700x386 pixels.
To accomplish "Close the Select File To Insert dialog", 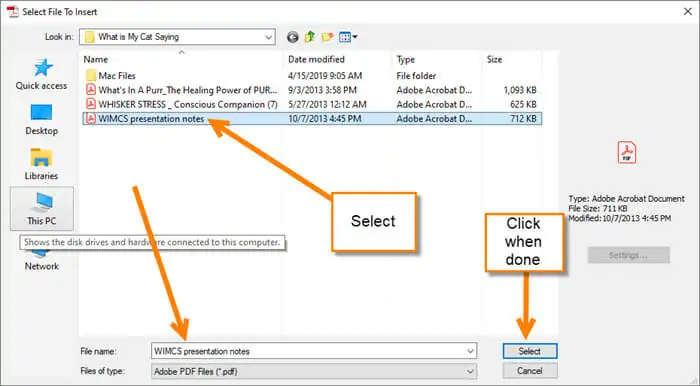I will pyautogui.click(x=688, y=12).
